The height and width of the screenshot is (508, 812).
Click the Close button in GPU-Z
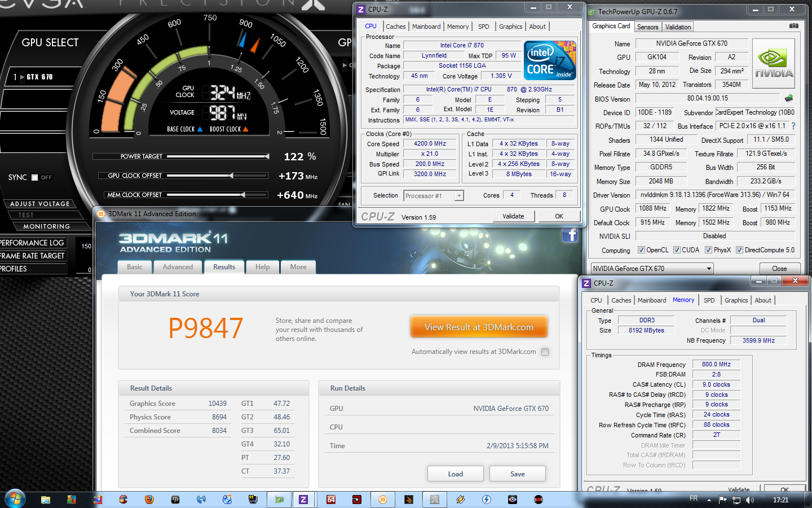point(779,269)
